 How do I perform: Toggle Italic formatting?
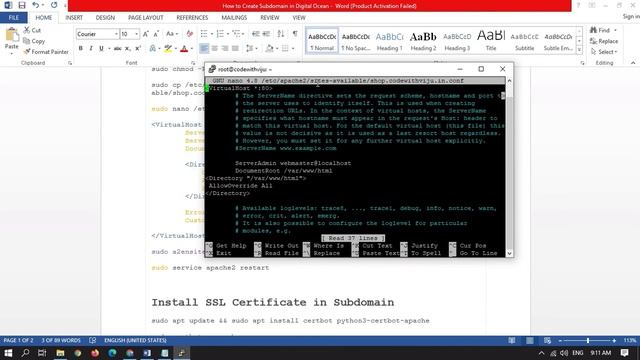click(x=91, y=49)
